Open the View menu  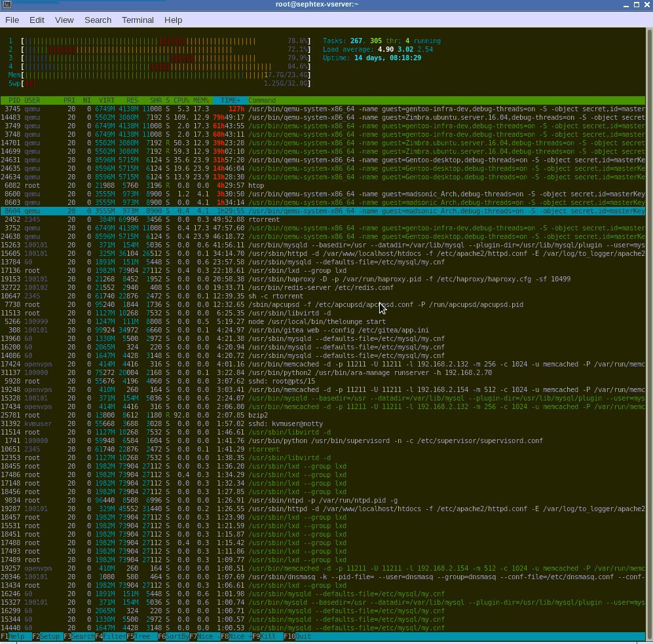(64, 20)
